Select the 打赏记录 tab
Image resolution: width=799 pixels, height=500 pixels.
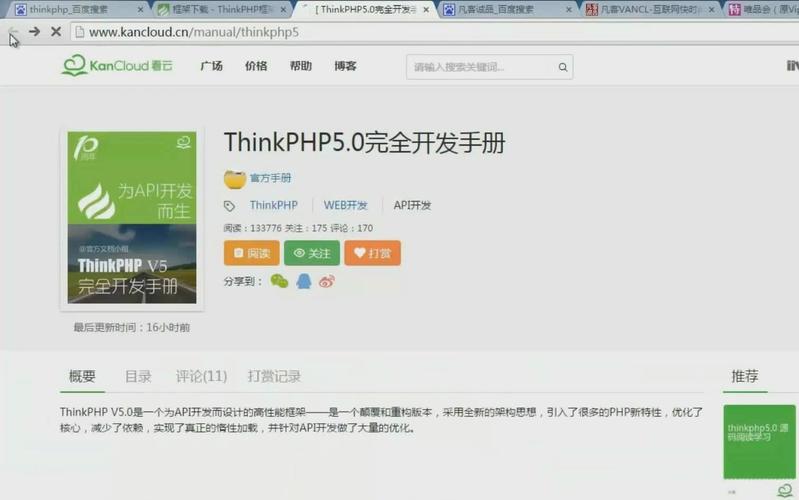274,377
